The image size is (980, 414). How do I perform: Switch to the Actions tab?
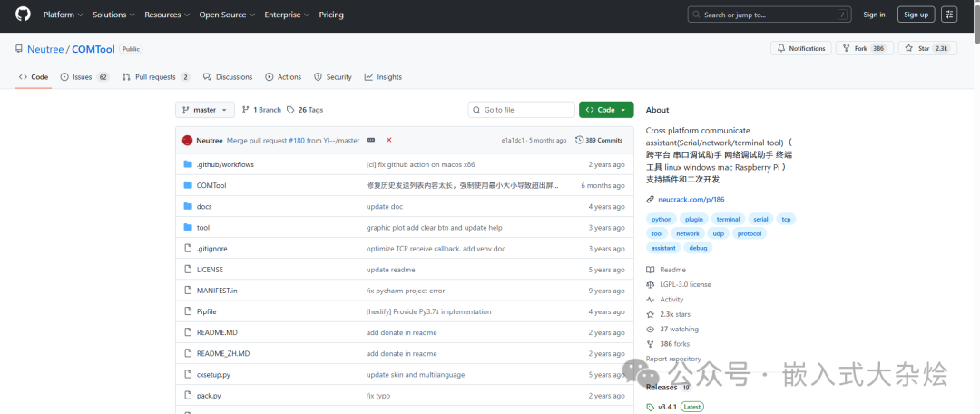coord(283,77)
